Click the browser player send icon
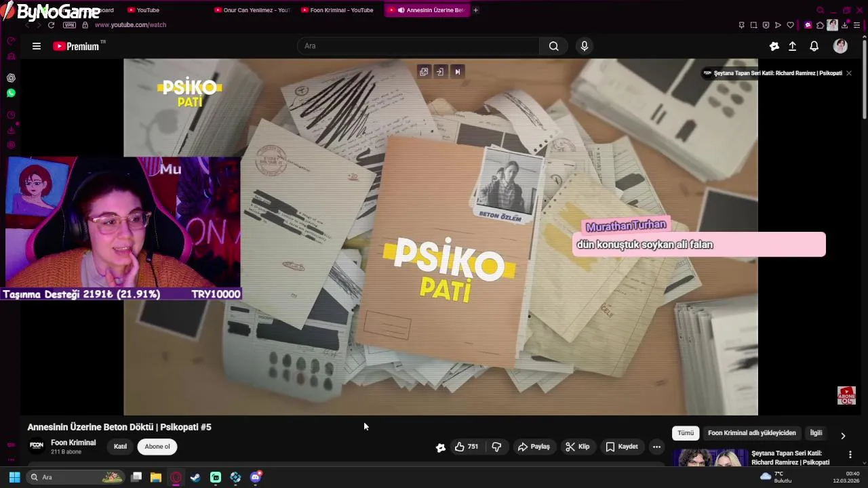 (x=778, y=25)
